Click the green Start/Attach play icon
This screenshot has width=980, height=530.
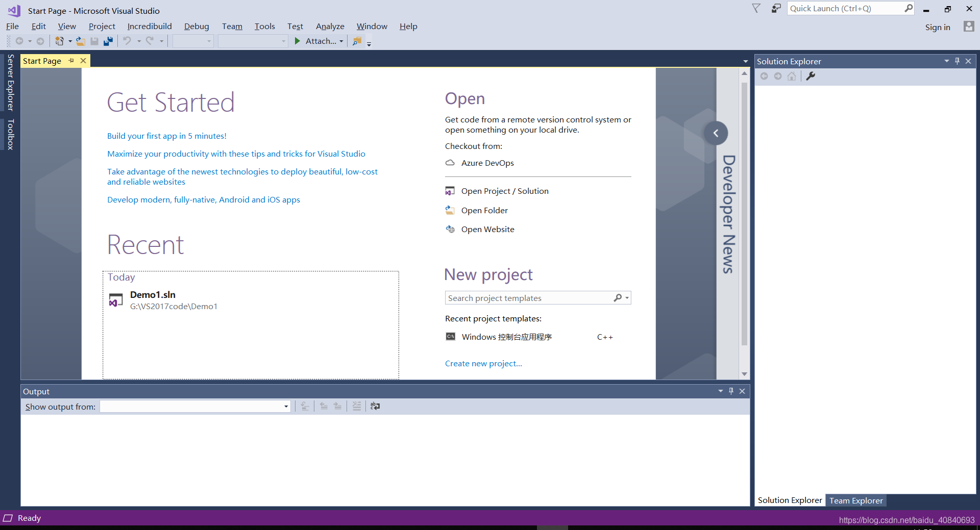pos(298,41)
